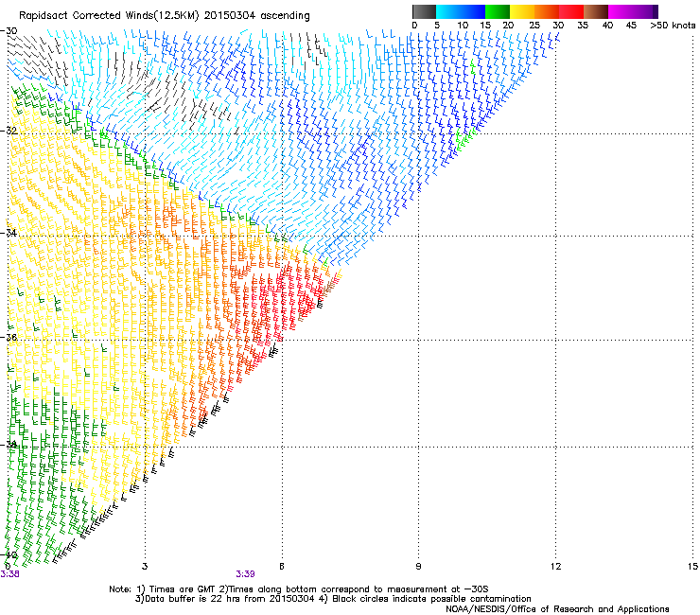The width and height of the screenshot is (700, 615).
Task: Click the gray 0-5 knots color bar segment
Action: pyautogui.click(x=424, y=11)
